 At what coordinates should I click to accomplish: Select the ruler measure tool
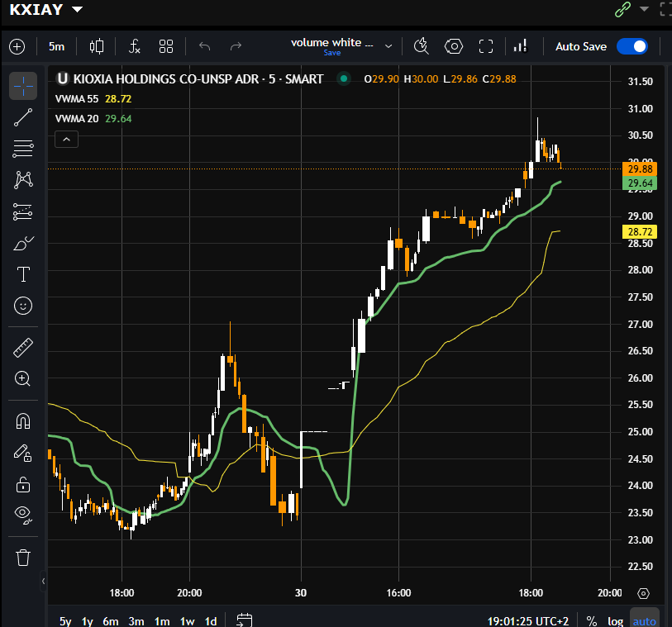click(23, 348)
